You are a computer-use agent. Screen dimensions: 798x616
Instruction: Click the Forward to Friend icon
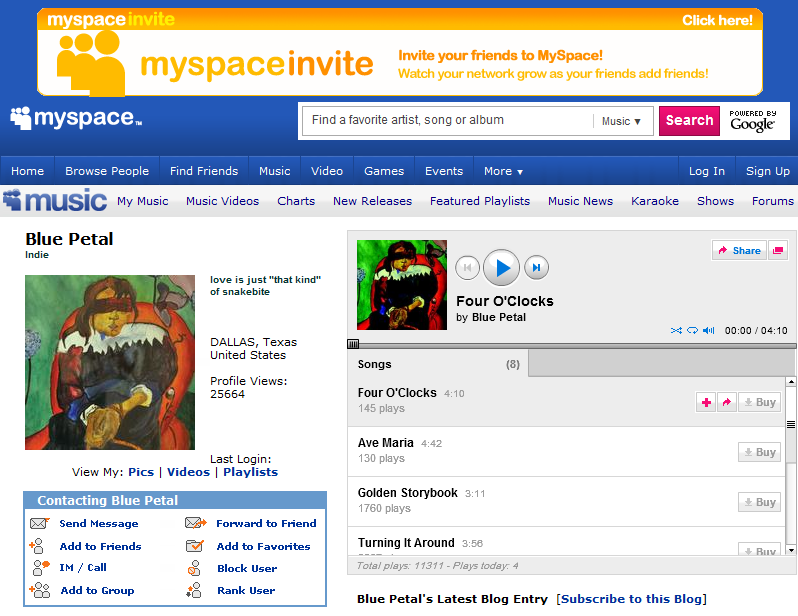(x=195, y=523)
